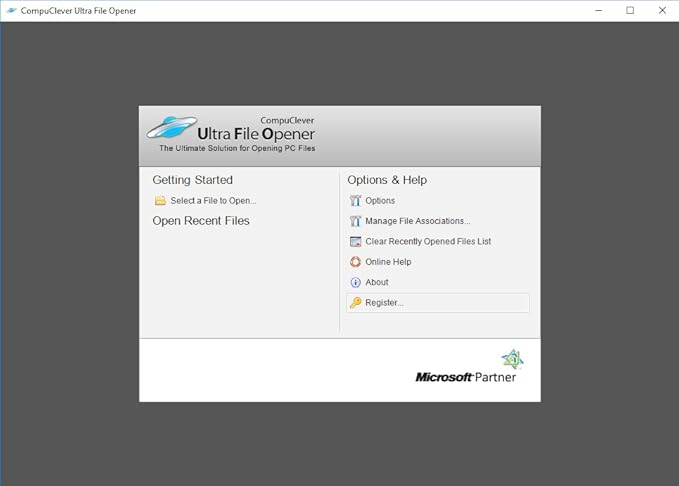Choose the 'Manage File Associations...' text
679x486 pixels.
point(417,221)
